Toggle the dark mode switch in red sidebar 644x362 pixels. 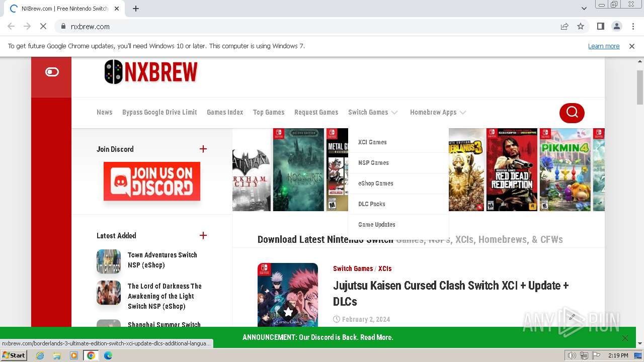[x=52, y=72]
